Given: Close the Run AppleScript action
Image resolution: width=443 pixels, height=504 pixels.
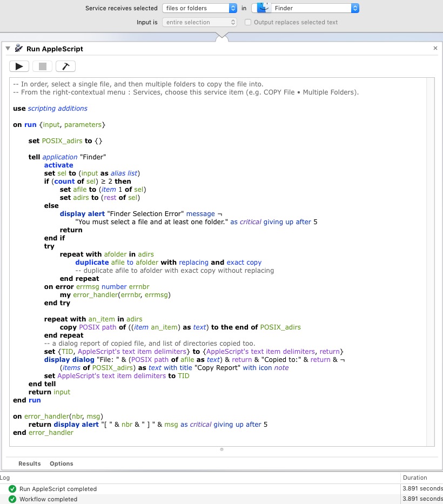Looking at the screenshot, I should pyautogui.click(x=435, y=48).
